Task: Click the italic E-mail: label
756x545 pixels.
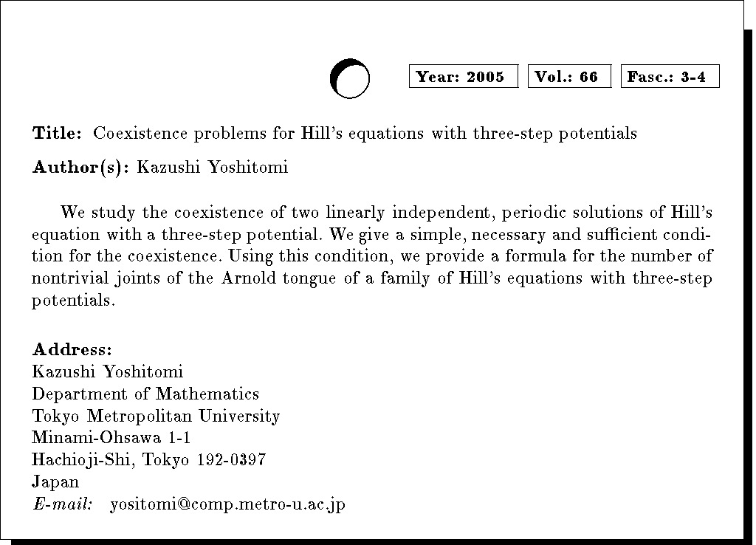Action: tap(63, 505)
